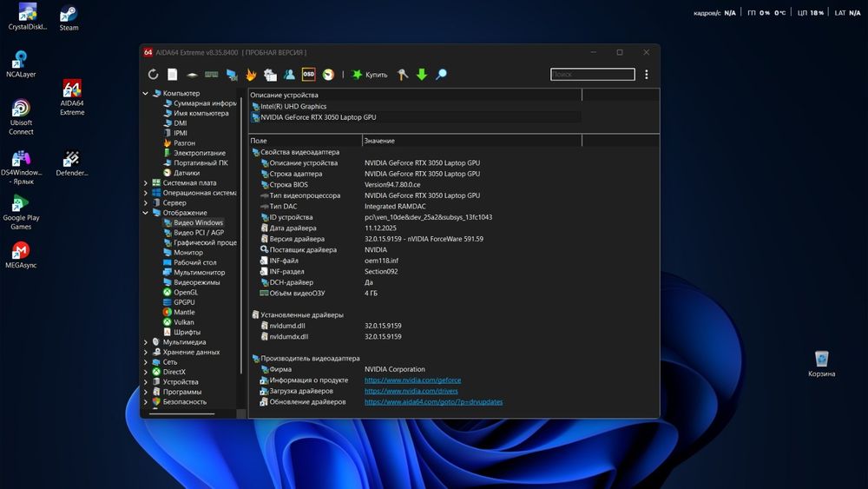Select Видео PCI / AGP item
This screenshot has width=868, height=489.
point(194,233)
